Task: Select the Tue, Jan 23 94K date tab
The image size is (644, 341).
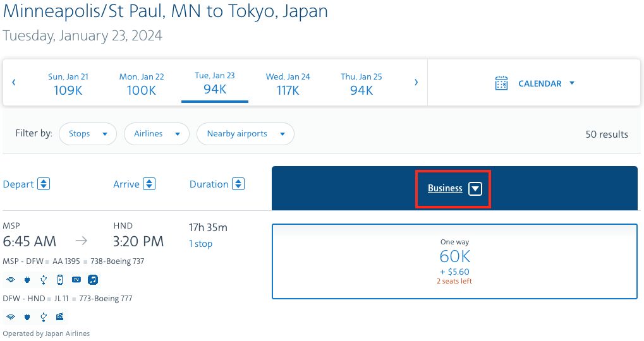Action: click(215, 83)
